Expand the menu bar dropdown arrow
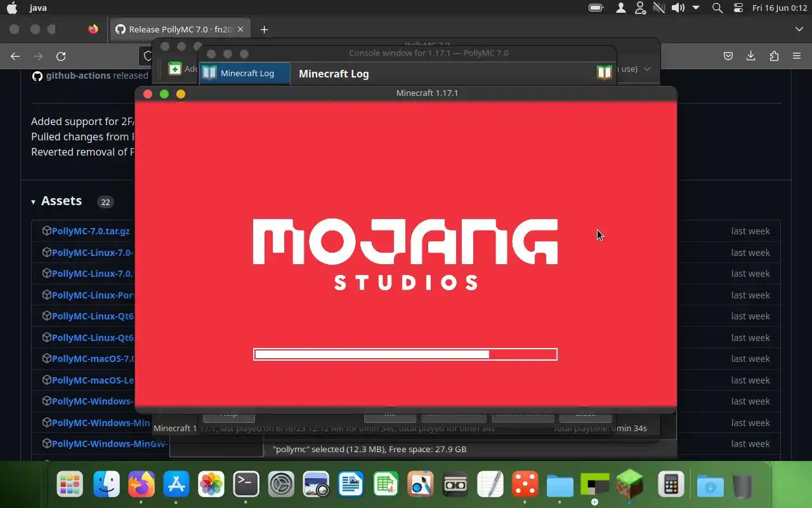This screenshot has height=508, width=812. (696, 8)
